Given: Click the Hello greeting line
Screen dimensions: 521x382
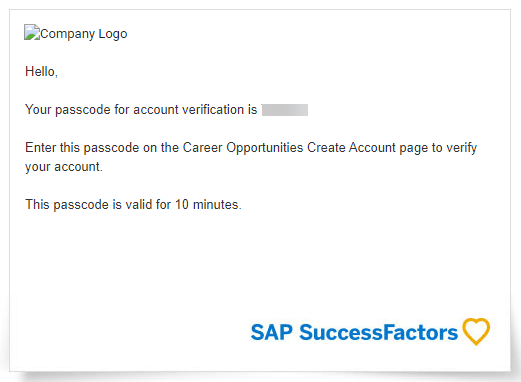Looking at the screenshot, I should [x=41, y=72].
